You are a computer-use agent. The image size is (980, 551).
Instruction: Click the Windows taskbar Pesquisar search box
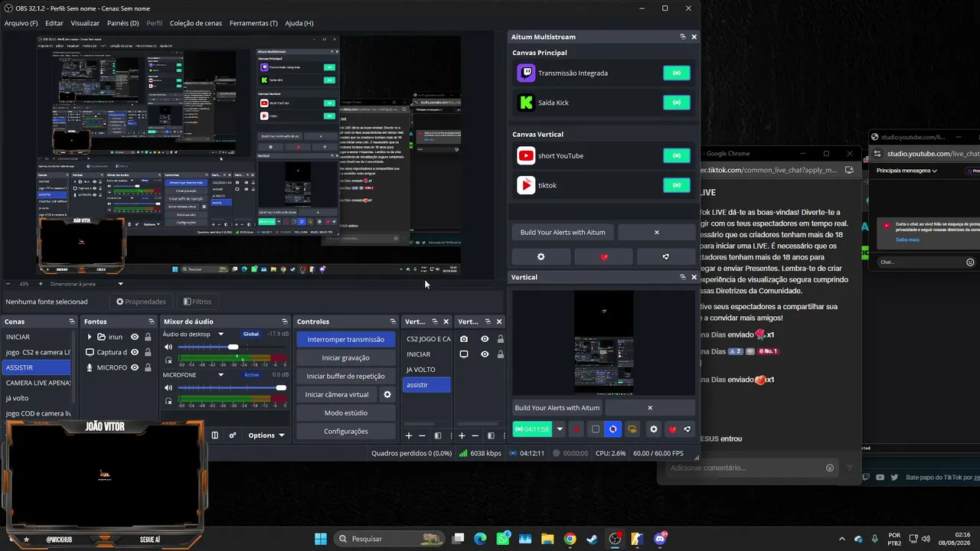(389, 539)
